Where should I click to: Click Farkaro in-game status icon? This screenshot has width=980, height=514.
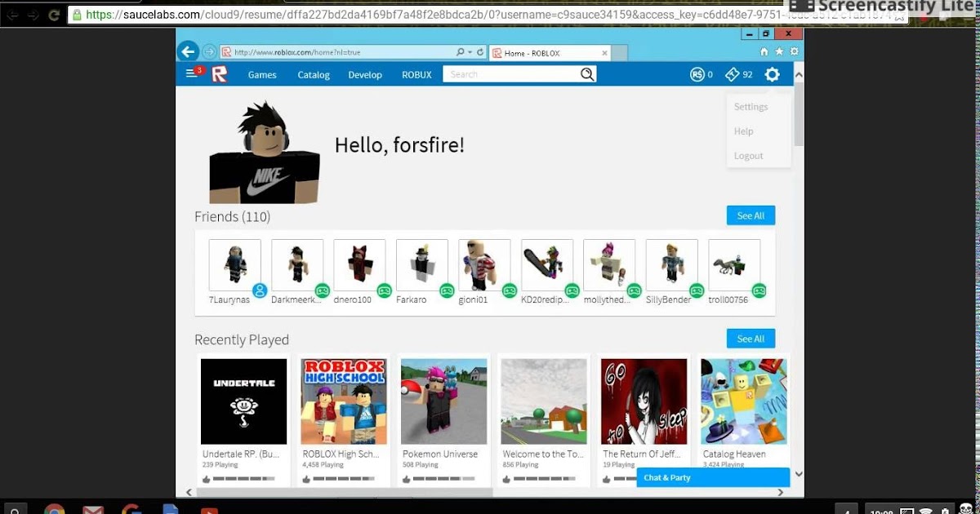click(x=447, y=290)
